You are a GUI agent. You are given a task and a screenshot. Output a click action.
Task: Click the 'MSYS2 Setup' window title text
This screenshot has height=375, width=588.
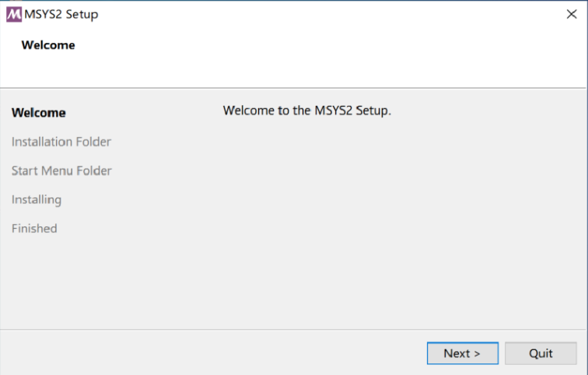61,15
